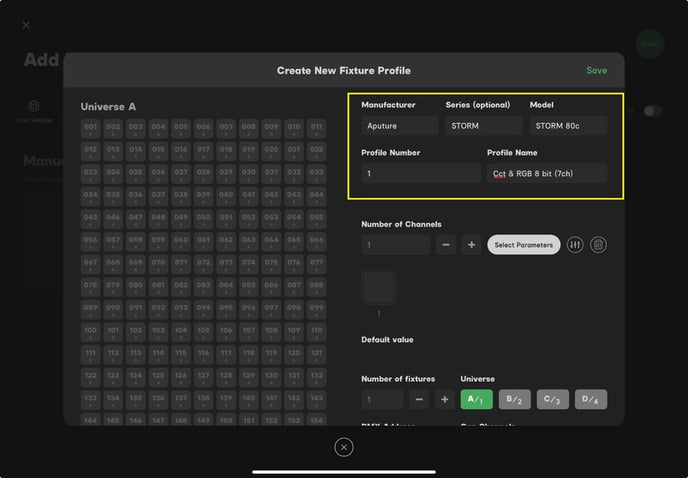Close the Add page using the X icon
This screenshot has width=688, height=478.
coord(26,25)
